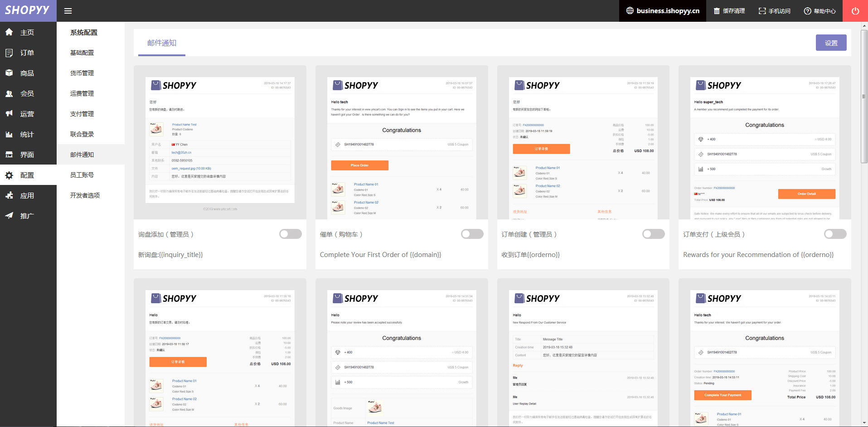The width and height of the screenshot is (868, 427).
Task: Open the 统计 statistics chart icon
Action: [9, 134]
